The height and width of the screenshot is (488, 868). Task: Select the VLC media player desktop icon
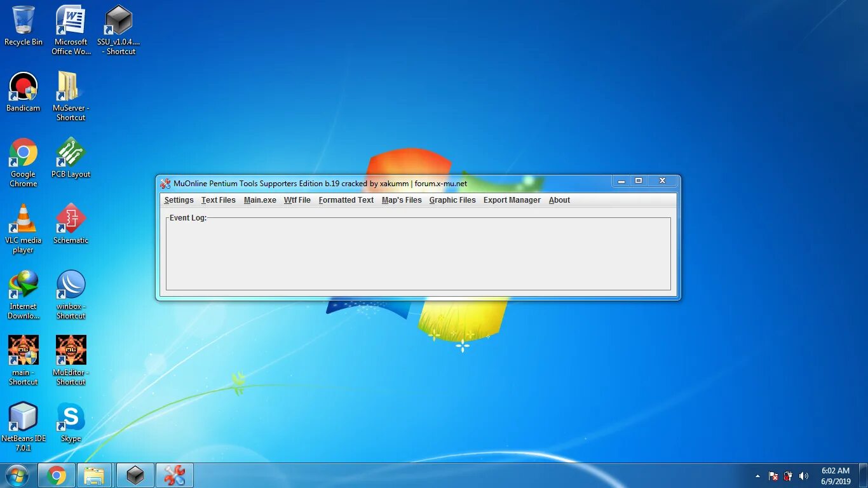[24, 228]
